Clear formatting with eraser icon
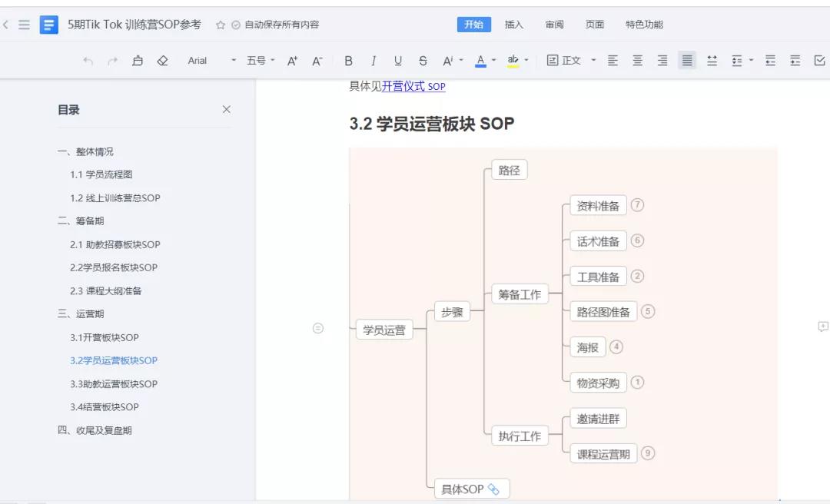Image resolution: width=830 pixels, height=504 pixels. click(x=162, y=61)
